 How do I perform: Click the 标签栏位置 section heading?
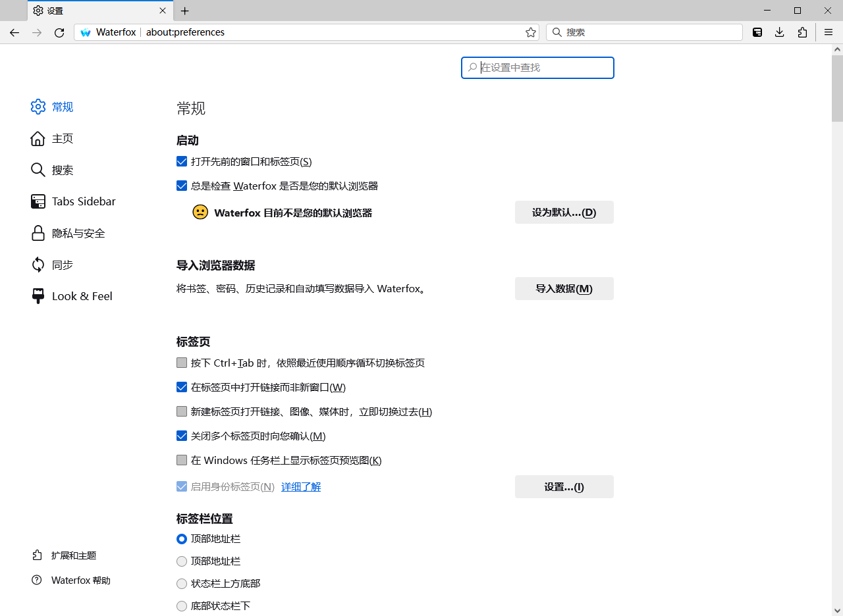205,519
